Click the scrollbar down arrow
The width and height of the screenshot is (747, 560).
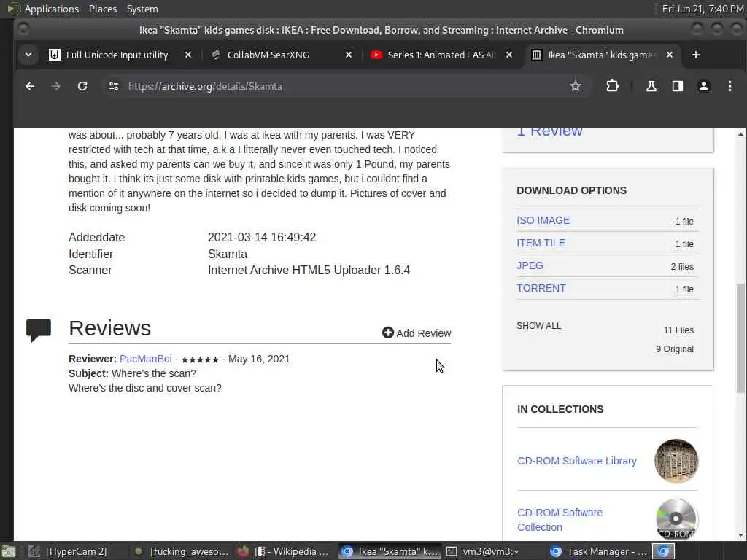740,535
